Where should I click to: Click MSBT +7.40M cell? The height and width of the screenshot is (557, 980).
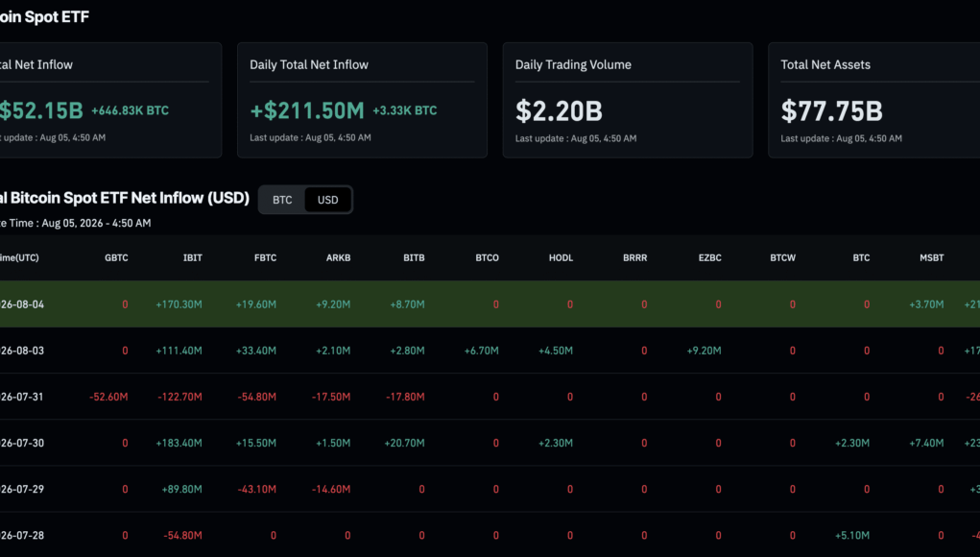click(x=926, y=444)
